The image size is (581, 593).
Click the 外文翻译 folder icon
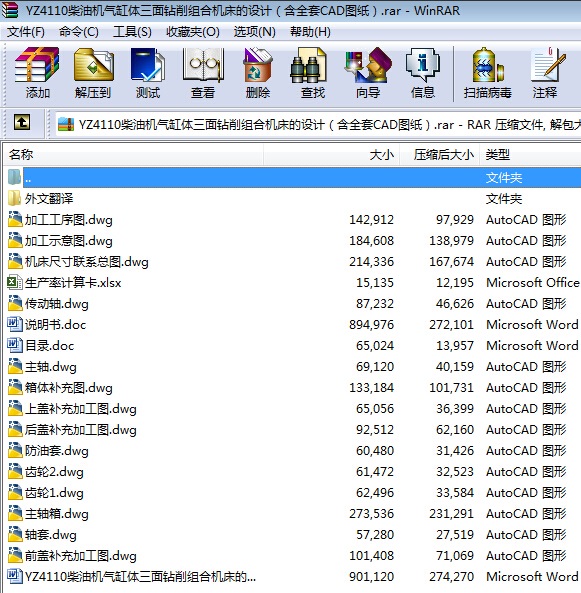tap(15, 198)
